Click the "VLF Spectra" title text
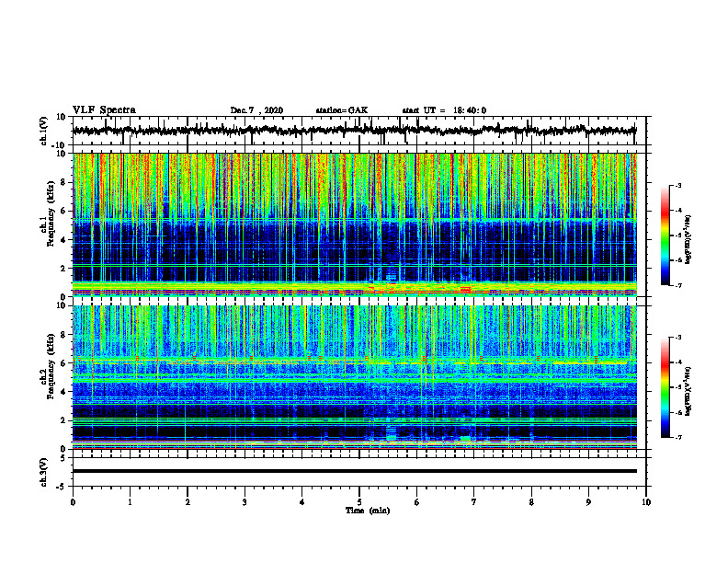 point(104,110)
